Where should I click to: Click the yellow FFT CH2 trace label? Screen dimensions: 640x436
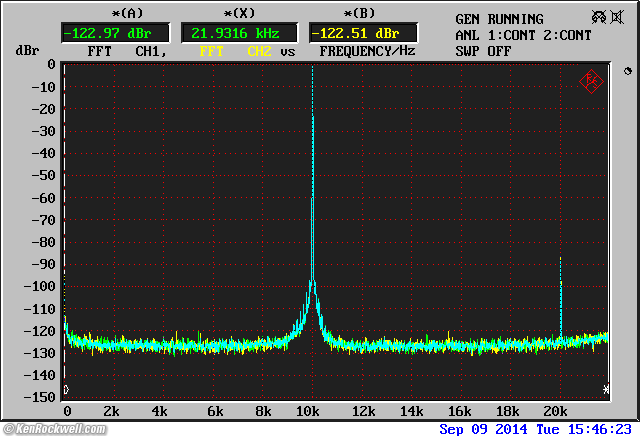tap(236, 50)
